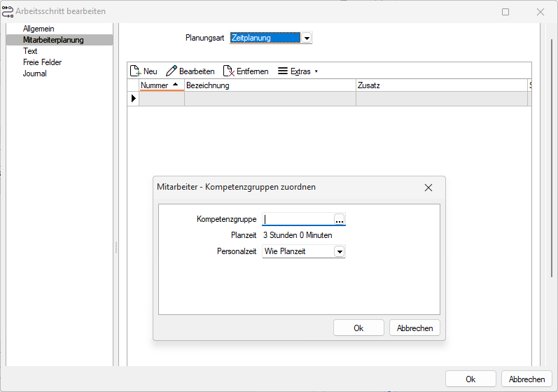This screenshot has width=558, height=392.
Task: Click the workflow icon in the title bar
Action: click(x=8, y=11)
